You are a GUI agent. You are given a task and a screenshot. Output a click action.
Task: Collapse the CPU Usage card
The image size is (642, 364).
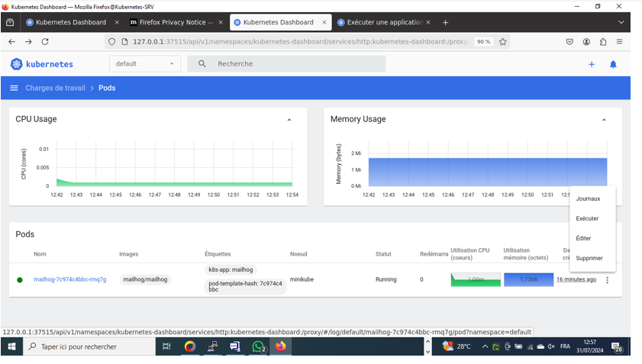(289, 120)
